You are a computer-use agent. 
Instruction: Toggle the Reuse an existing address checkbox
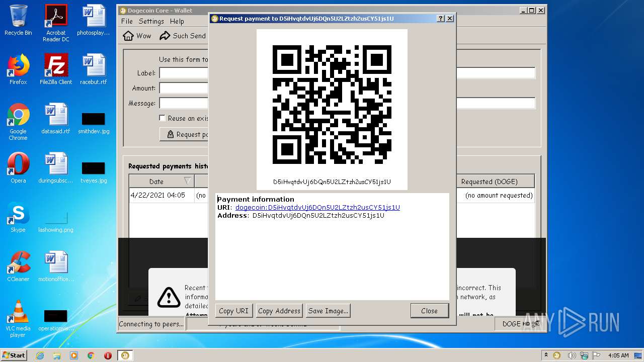click(x=162, y=118)
